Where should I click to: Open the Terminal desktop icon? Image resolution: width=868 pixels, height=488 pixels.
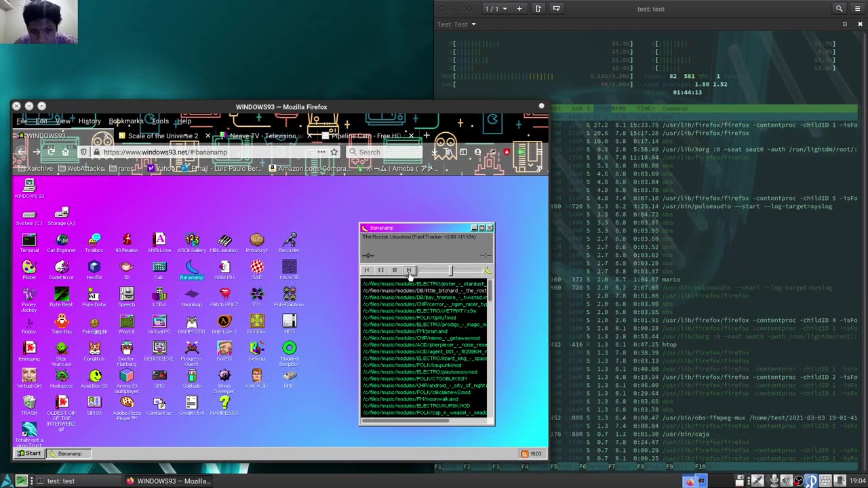point(29,243)
